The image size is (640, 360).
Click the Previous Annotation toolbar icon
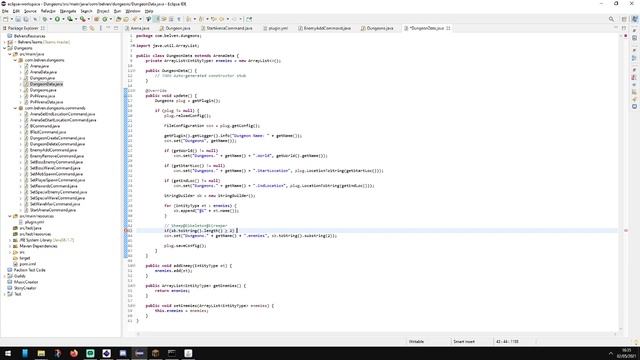click(201, 19)
